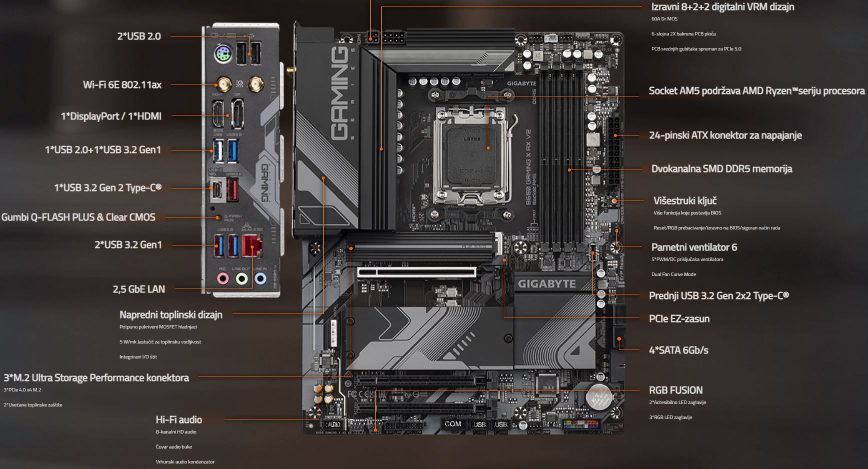
Task: Select the "RGB FUSION" heading
Action: tap(675, 390)
